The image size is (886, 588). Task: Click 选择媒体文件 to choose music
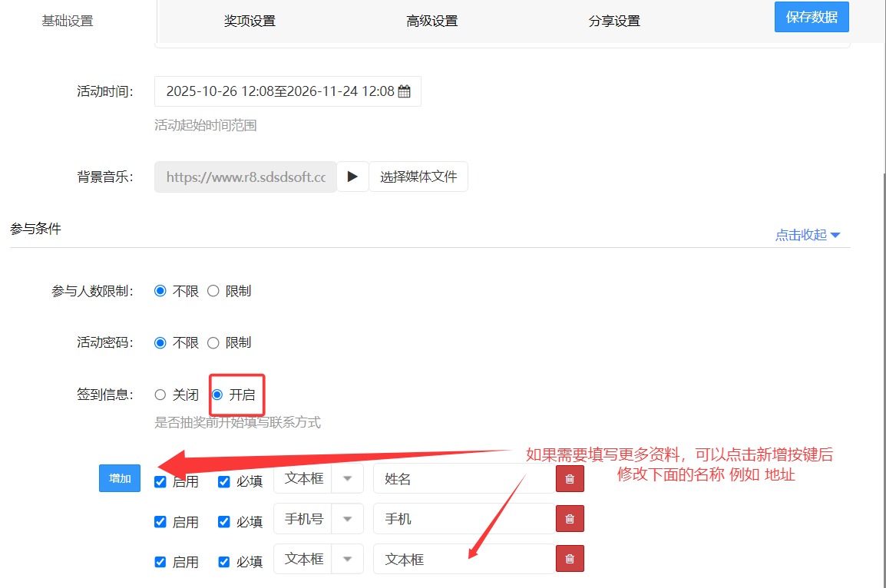point(418,177)
